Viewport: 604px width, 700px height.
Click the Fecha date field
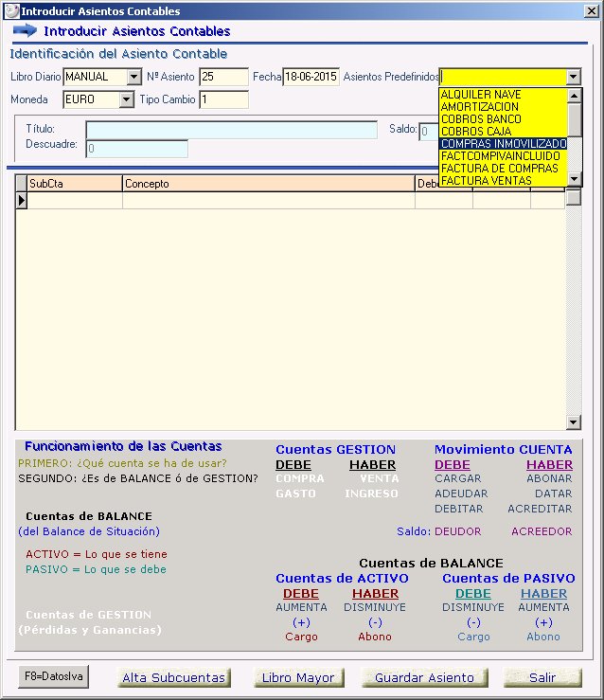point(311,77)
